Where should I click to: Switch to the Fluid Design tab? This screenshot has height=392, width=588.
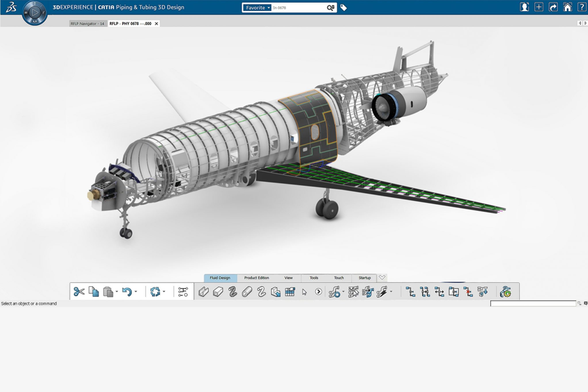click(220, 278)
